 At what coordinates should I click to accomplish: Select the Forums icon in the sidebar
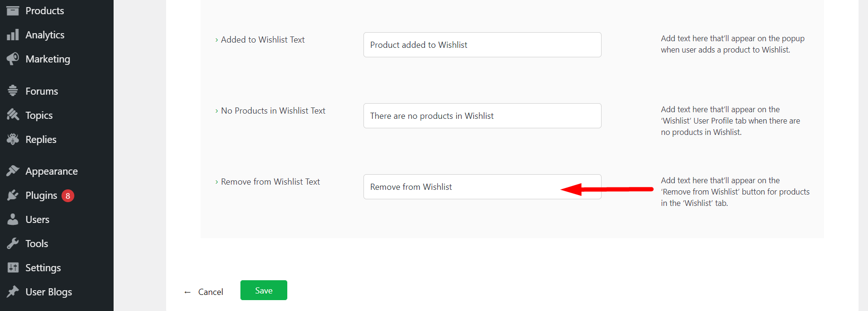pyautogui.click(x=13, y=90)
